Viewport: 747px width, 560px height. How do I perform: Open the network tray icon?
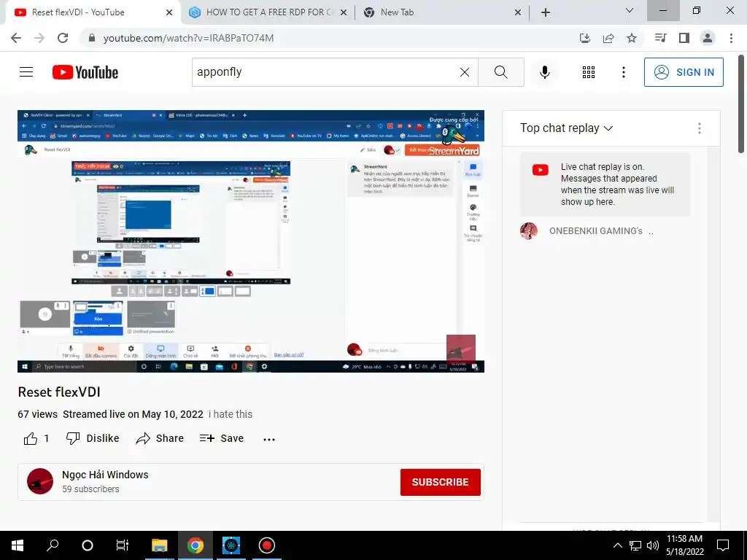click(x=635, y=545)
